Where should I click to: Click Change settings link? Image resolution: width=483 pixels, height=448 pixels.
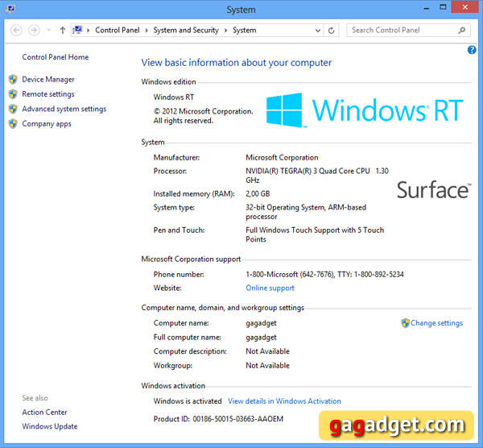(x=436, y=323)
